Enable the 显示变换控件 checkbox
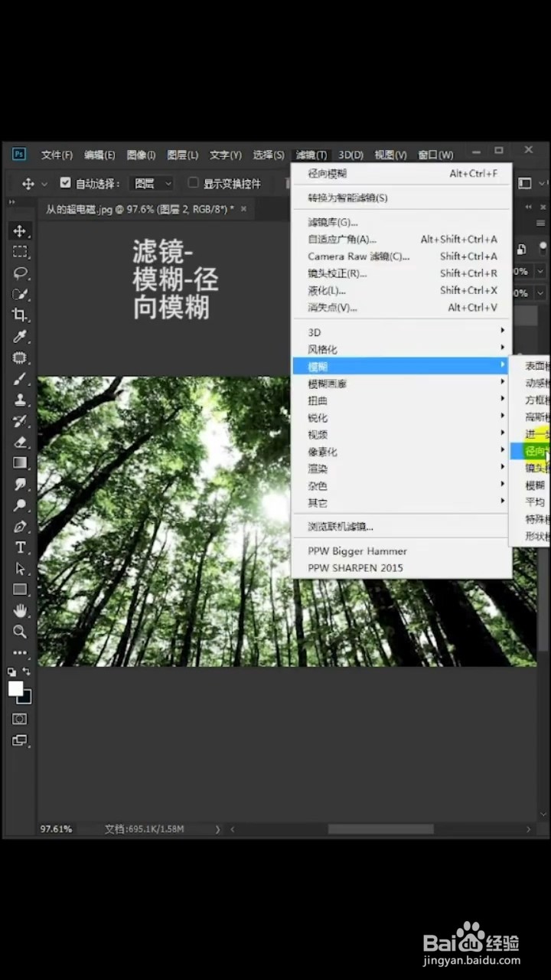Image resolution: width=551 pixels, height=980 pixels. click(x=193, y=183)
